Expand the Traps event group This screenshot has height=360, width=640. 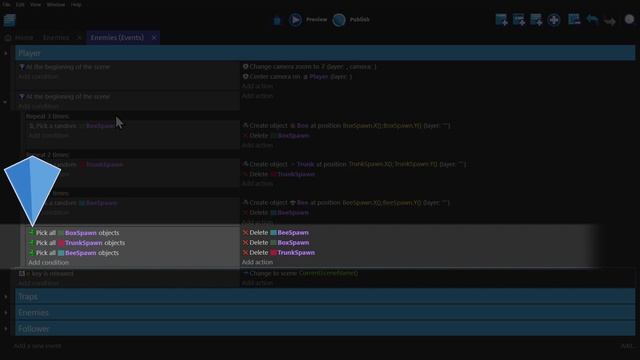(x=6, y=297)
